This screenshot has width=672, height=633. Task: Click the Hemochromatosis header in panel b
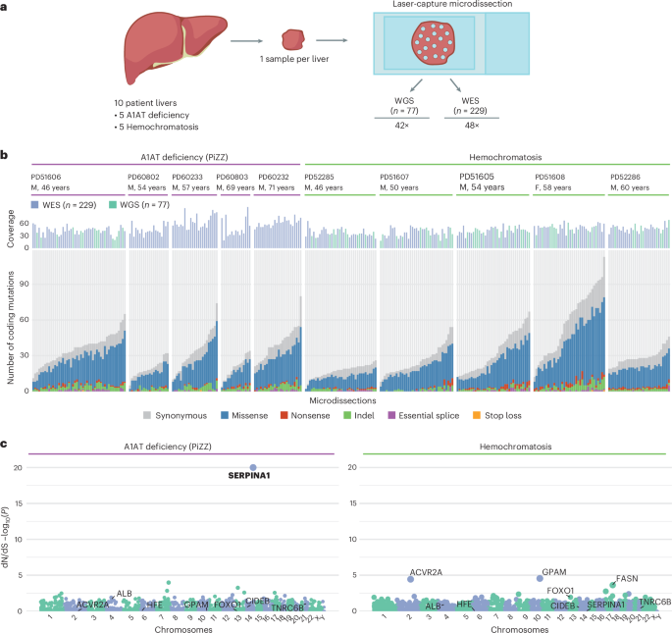tap(505, 157)
